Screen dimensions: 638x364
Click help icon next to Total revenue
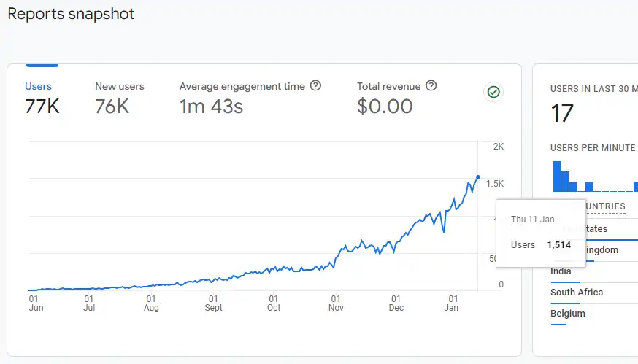pyautogui.click(x=431, y=86)
